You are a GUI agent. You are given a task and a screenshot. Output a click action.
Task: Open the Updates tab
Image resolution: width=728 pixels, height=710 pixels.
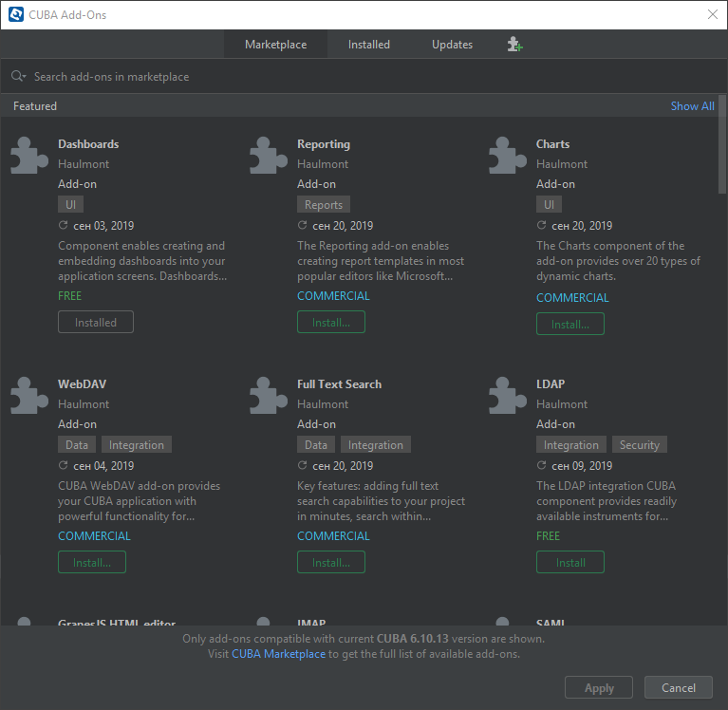point(452,45)
